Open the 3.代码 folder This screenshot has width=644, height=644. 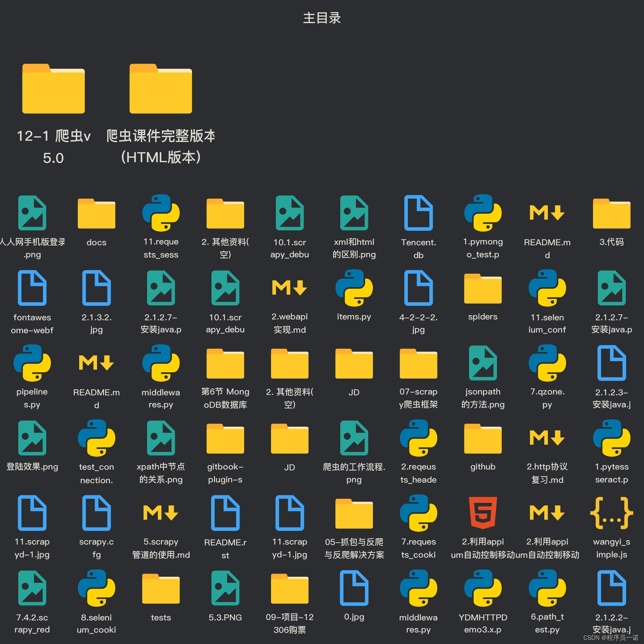click(x=612, y=214)
